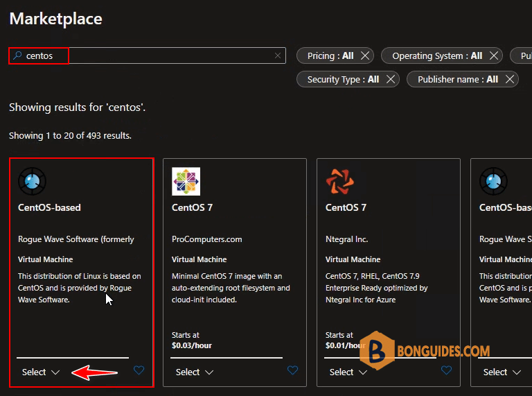This screenshot has width=532, height=396.
Task: Expand Select on the ProComputers.com card
Action: [x=195, y=372]
